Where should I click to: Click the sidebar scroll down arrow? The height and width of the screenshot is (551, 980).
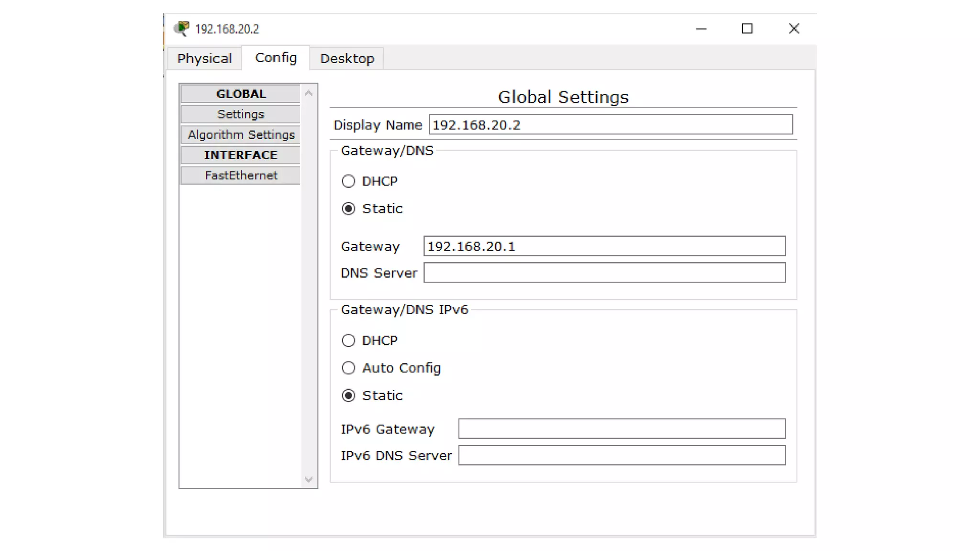click(309, 479)
